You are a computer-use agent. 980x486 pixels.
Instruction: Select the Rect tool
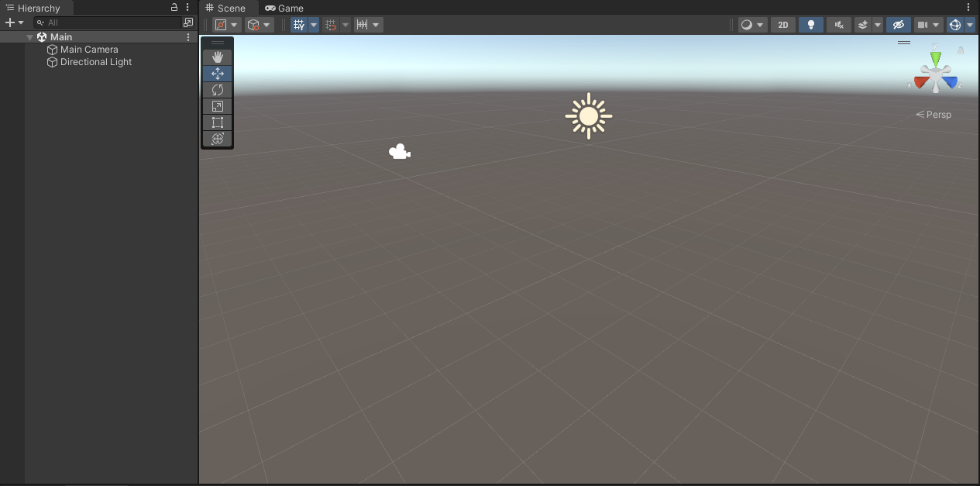[x=218, y=122]
